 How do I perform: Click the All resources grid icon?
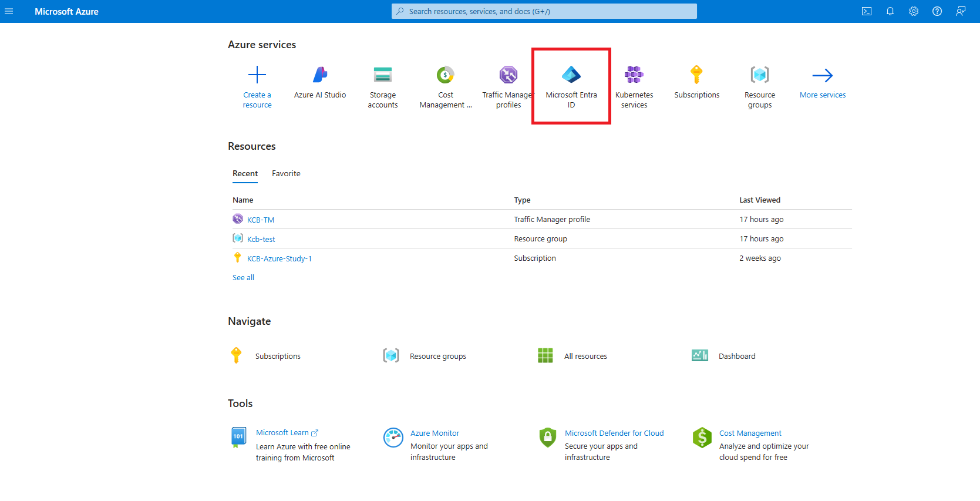point(545,355)
